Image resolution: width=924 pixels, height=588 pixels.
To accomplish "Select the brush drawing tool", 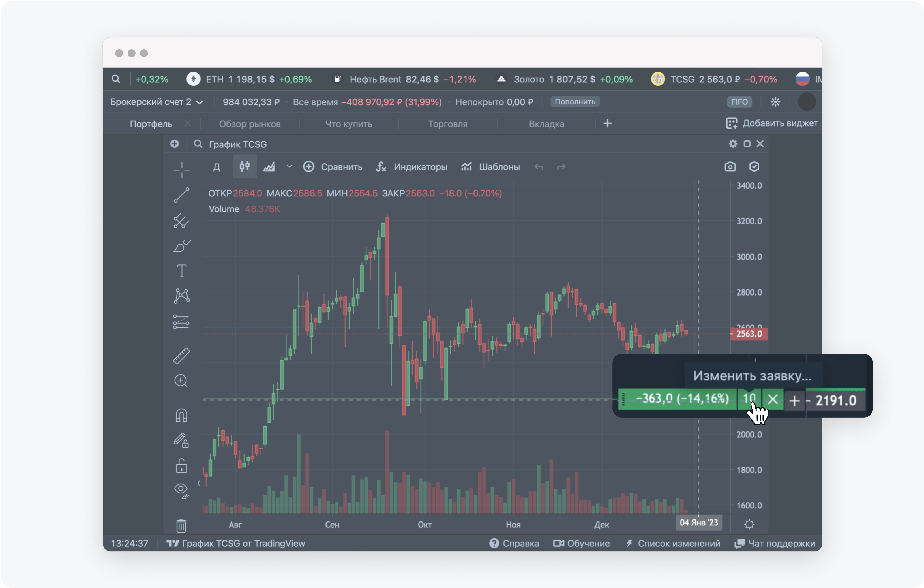I will pyautogui.click(x=181, y=246).
